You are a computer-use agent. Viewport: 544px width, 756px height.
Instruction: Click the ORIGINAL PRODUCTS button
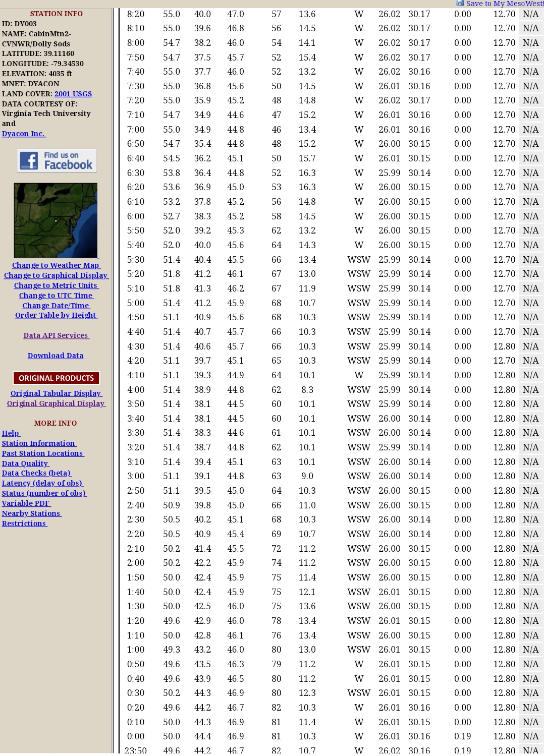56,378
